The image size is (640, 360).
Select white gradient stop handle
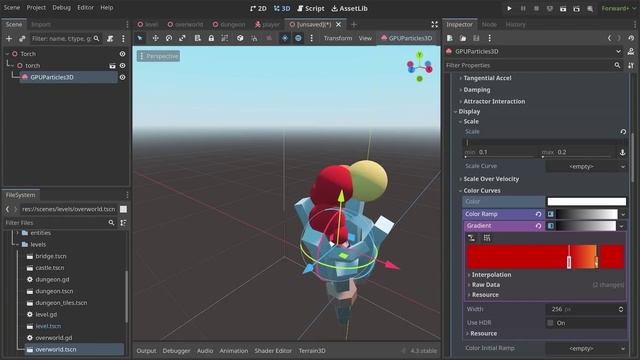pyautogui.click(x=569, y=262)
